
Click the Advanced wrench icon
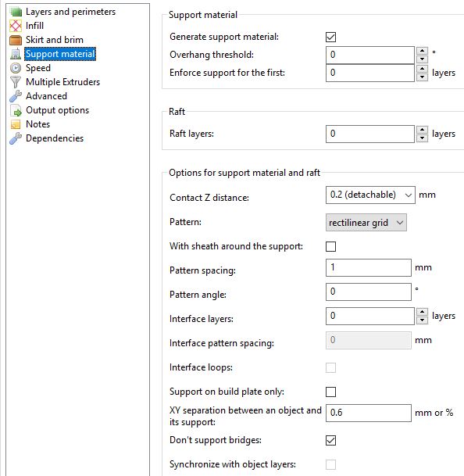[x=16, y=96]
